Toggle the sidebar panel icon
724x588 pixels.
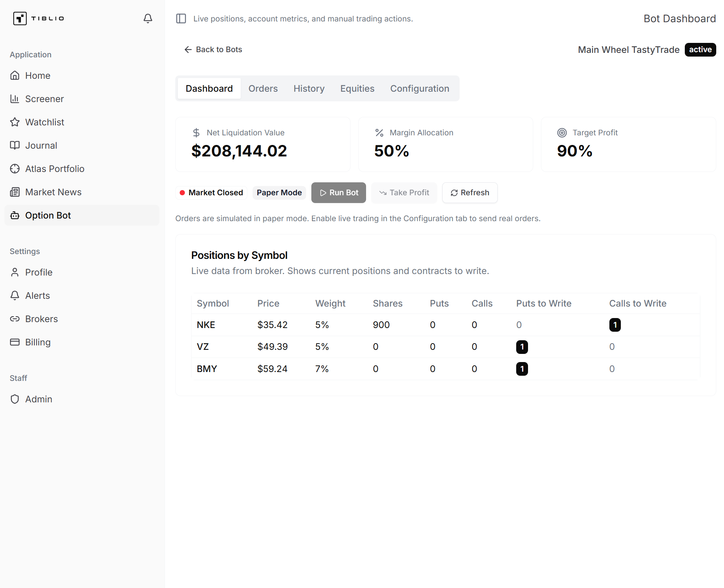pos(181,18)
